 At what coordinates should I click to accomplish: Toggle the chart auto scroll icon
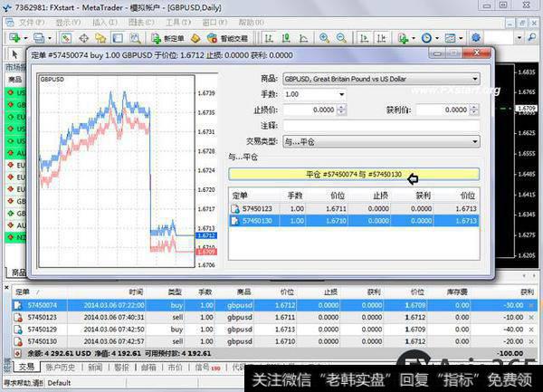pyautogui.click(x=364, y=38)
